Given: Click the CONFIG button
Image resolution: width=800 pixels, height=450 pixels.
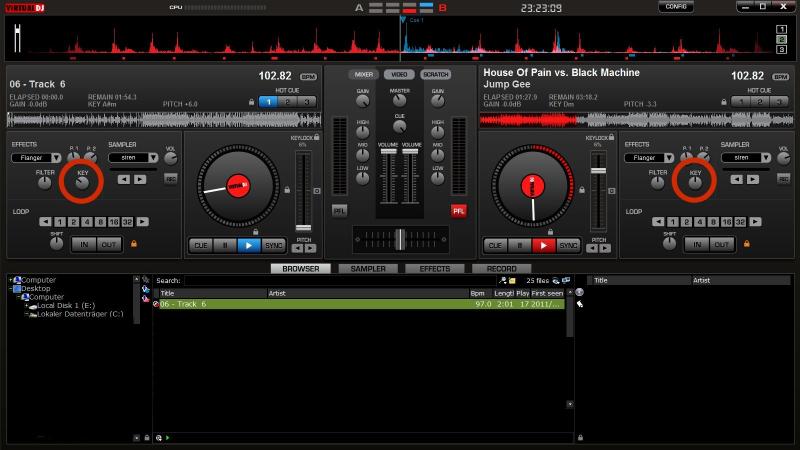Looking at the screenshot, I should 676,7.
